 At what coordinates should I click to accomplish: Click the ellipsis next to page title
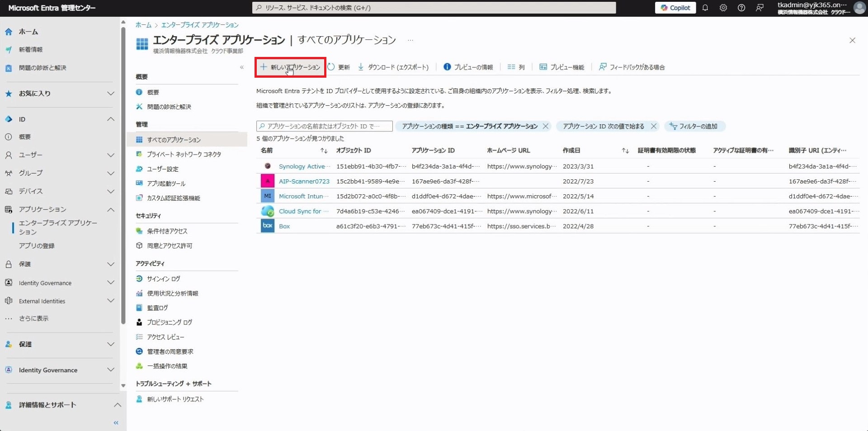click(x=410, y=40)
